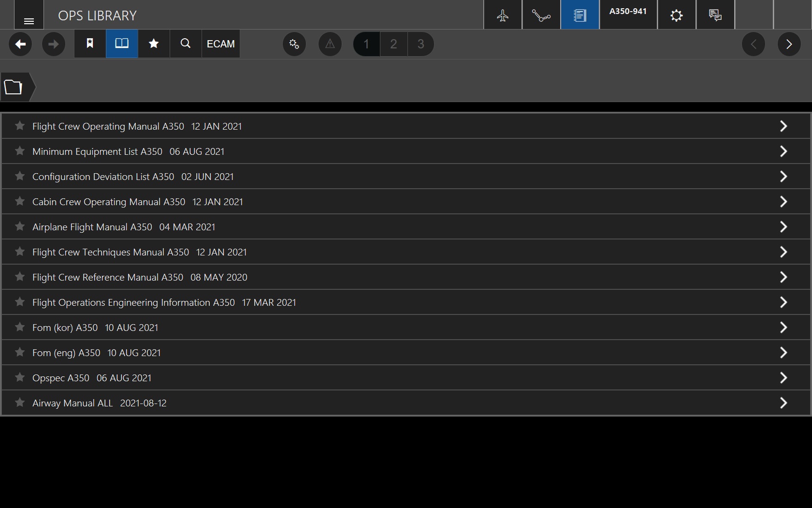This screenshot has width=812, height=508.
Task: Expand Fom (kor) A350 chevron
Action: pyautogui.click(x=783, y=328)
